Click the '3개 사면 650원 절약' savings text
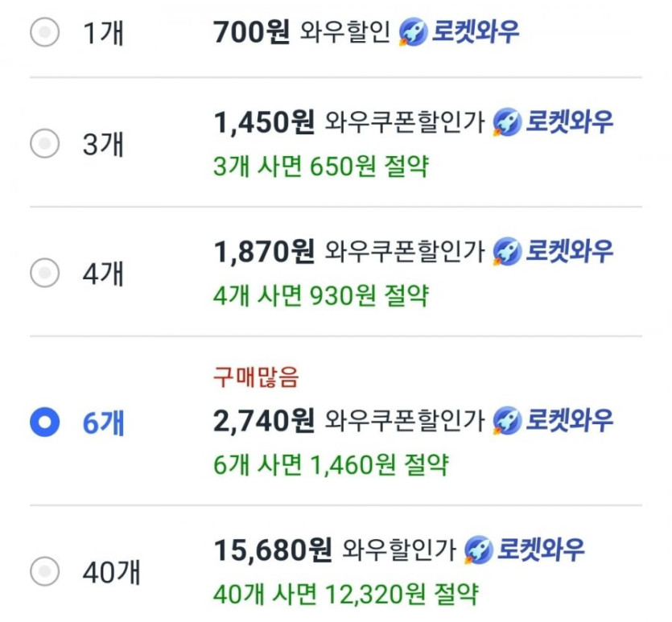 pos(321,167)
